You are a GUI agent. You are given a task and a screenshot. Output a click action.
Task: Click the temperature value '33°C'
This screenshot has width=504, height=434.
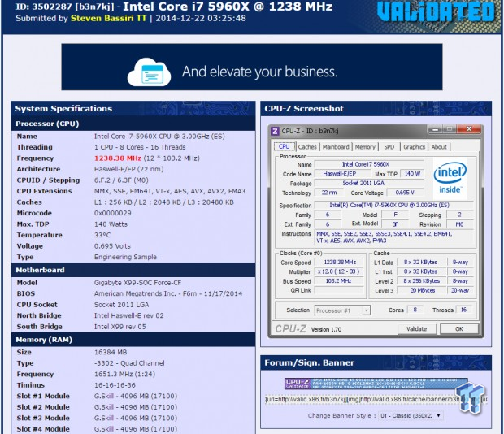(x=102, y=235)
